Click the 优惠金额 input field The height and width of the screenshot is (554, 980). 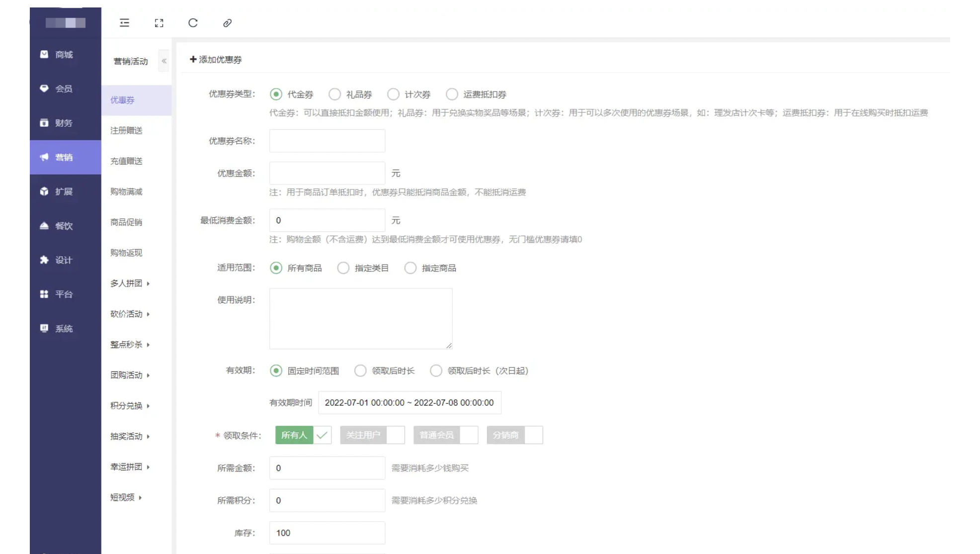(327, 173)
